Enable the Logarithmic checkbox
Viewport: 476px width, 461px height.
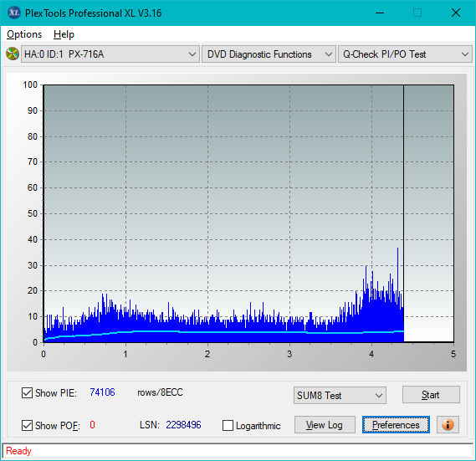coord(228,425)
